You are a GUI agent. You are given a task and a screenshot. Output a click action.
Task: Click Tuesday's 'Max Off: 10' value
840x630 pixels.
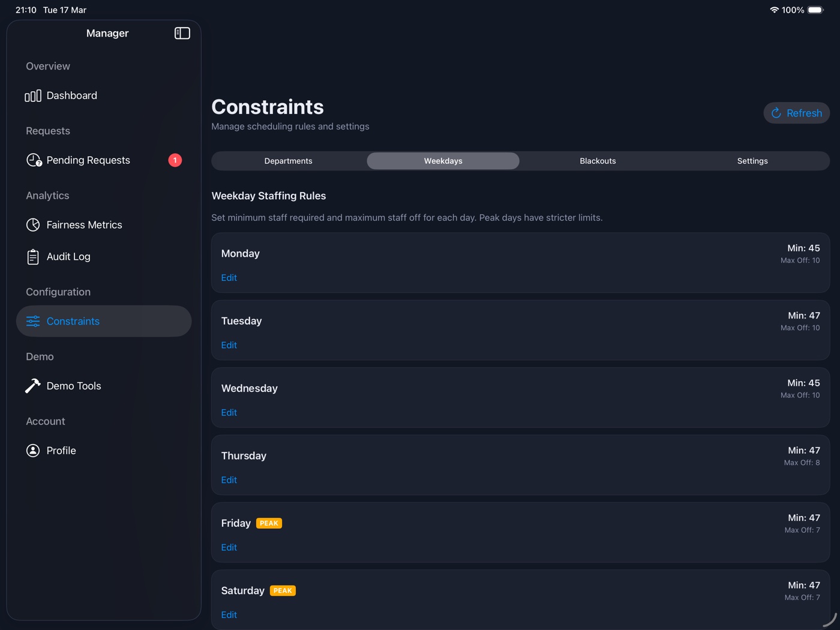coord(800,328)
